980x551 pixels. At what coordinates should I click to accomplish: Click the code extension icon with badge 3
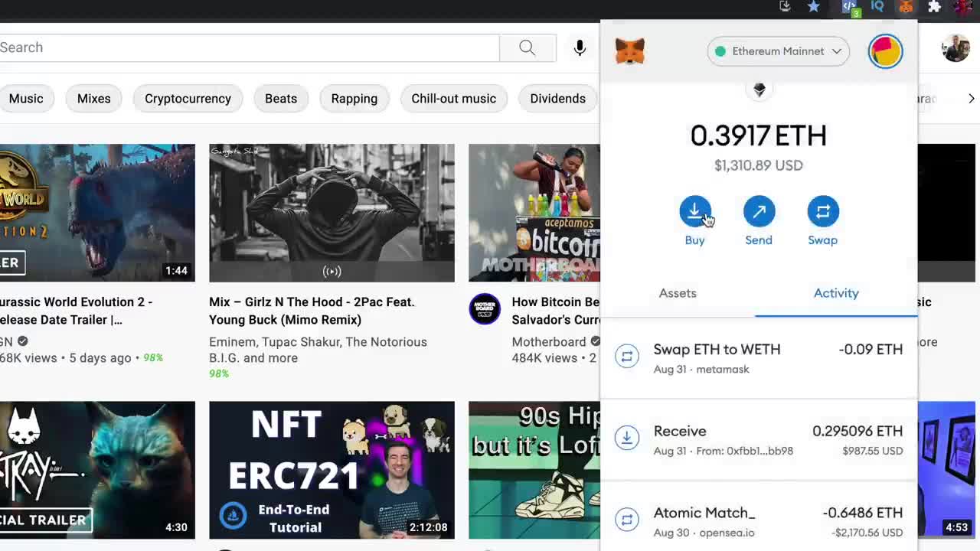850,8
